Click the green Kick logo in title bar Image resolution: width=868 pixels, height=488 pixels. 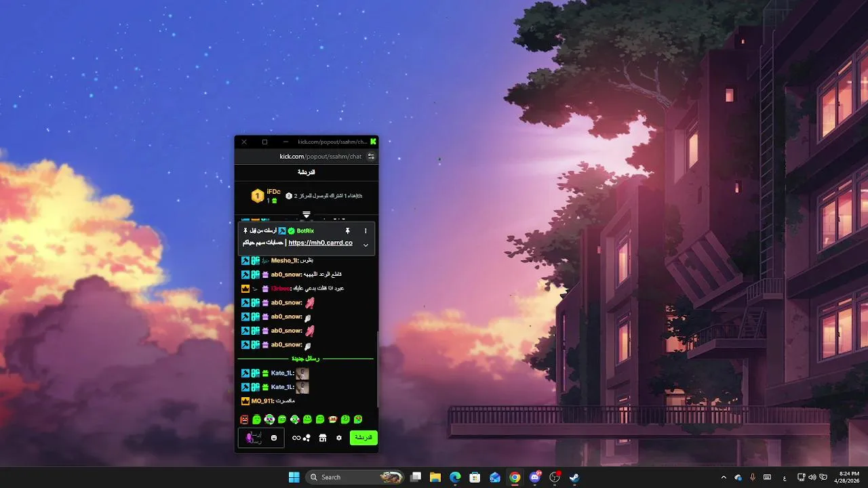(373, 142)
